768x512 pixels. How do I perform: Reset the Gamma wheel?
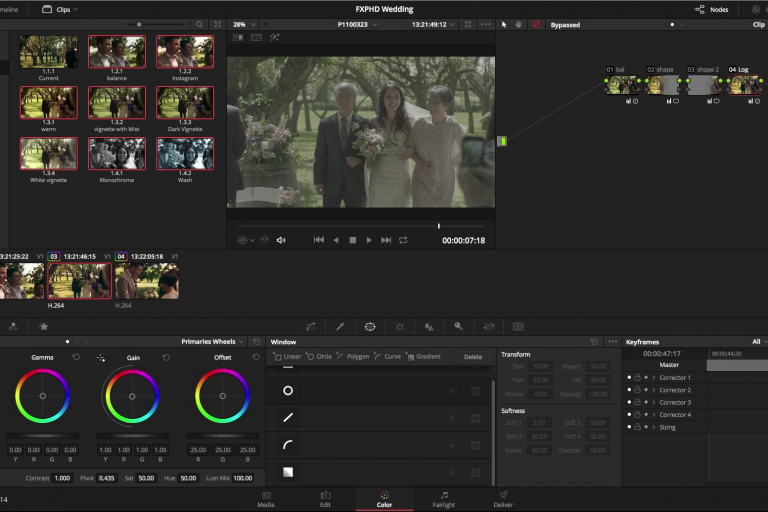click(x=76, y=357)
